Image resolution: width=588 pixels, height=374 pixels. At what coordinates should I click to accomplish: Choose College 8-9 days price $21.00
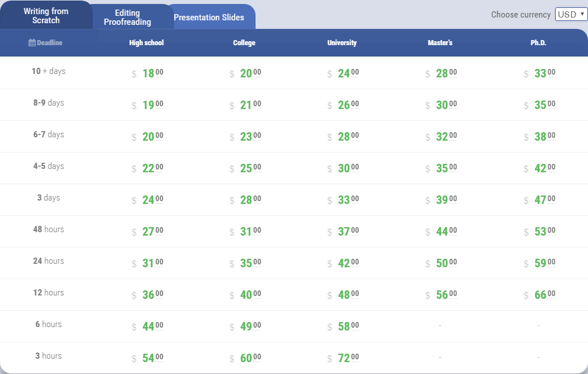tap(245, 105)
